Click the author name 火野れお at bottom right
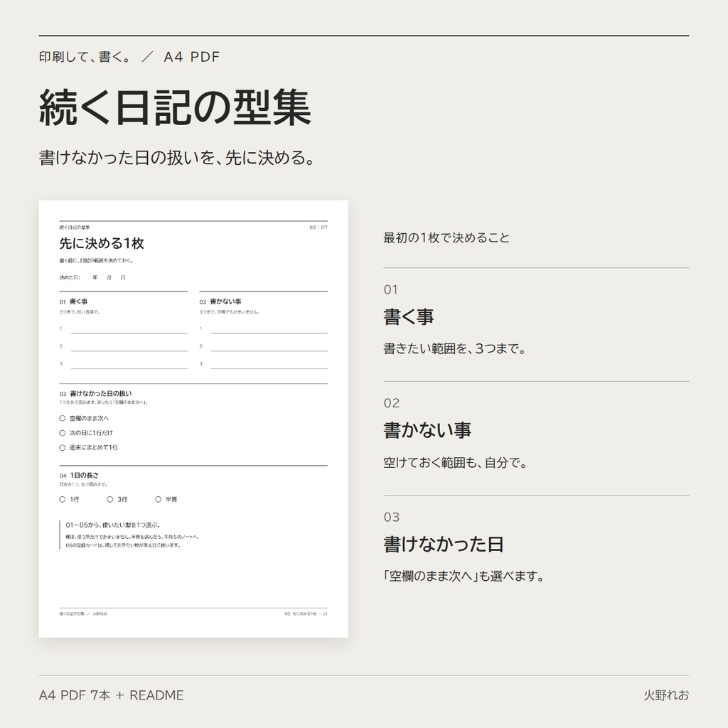The width and height of the screenshot is (728, 728). pos(666,695)
